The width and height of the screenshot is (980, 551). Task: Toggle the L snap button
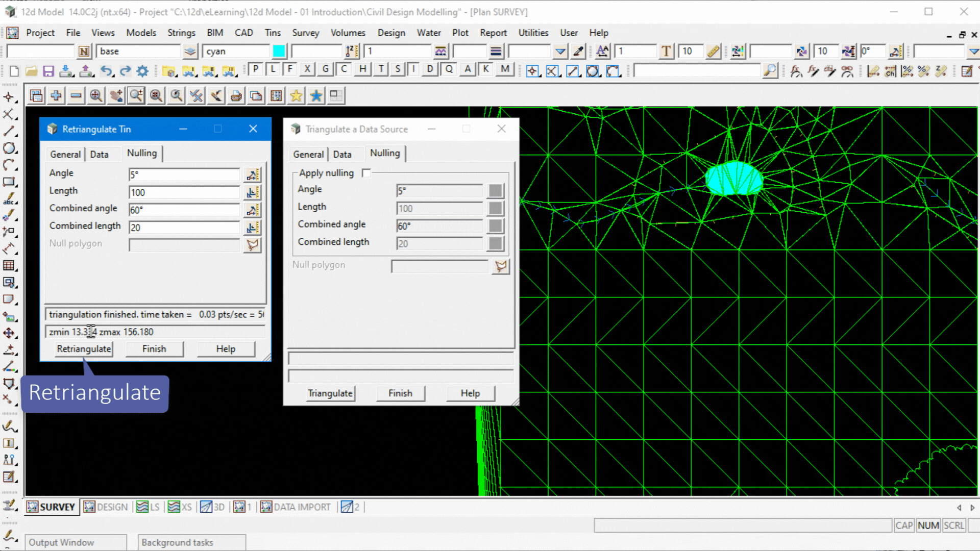(x=273, y=69)
